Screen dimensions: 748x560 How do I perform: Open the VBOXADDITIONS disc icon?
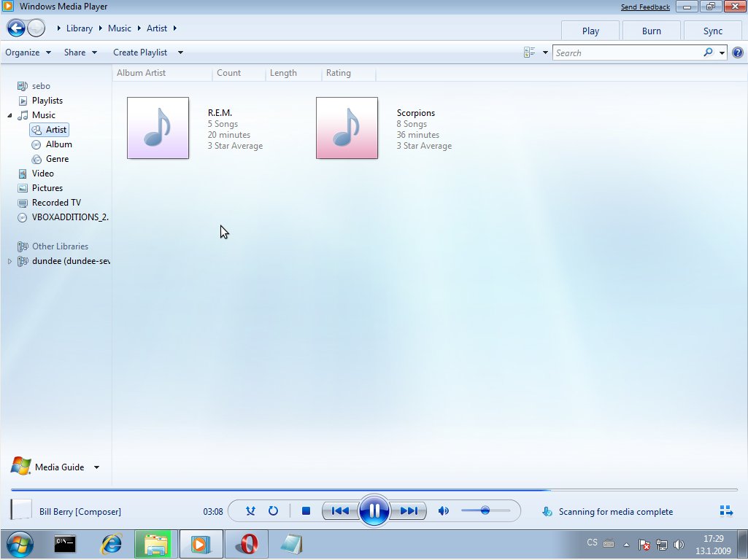click(x=23, y=217)
